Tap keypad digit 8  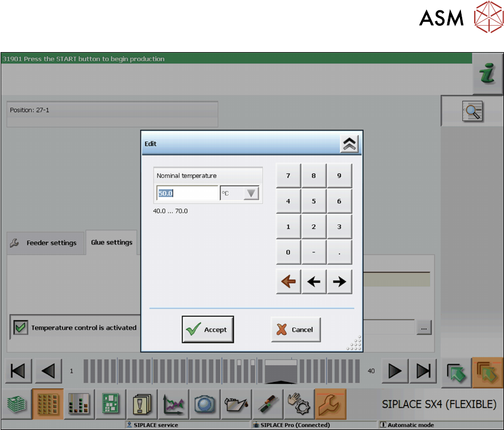click(314, 175)
